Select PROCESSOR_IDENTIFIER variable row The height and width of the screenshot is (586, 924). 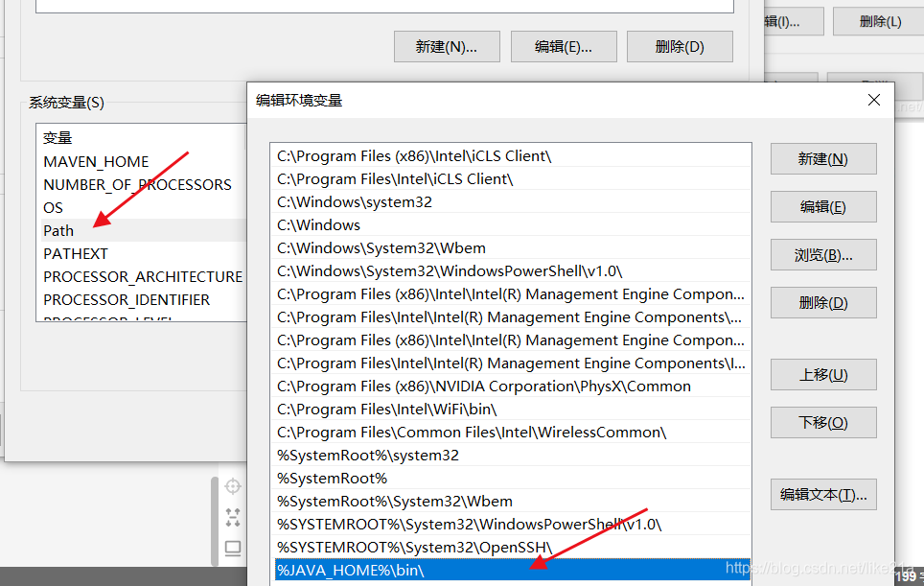[142, 299]
